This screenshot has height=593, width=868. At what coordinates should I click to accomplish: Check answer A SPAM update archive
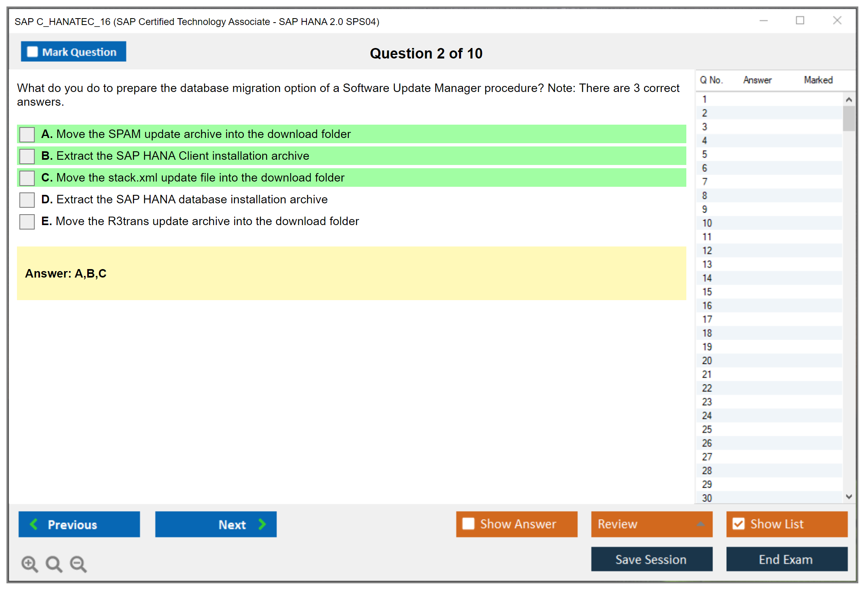click(x=27, y=134)
